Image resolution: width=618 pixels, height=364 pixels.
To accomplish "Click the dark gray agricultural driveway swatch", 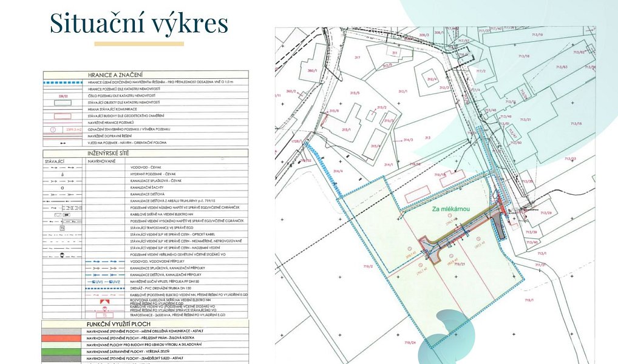I will [63, 358].
